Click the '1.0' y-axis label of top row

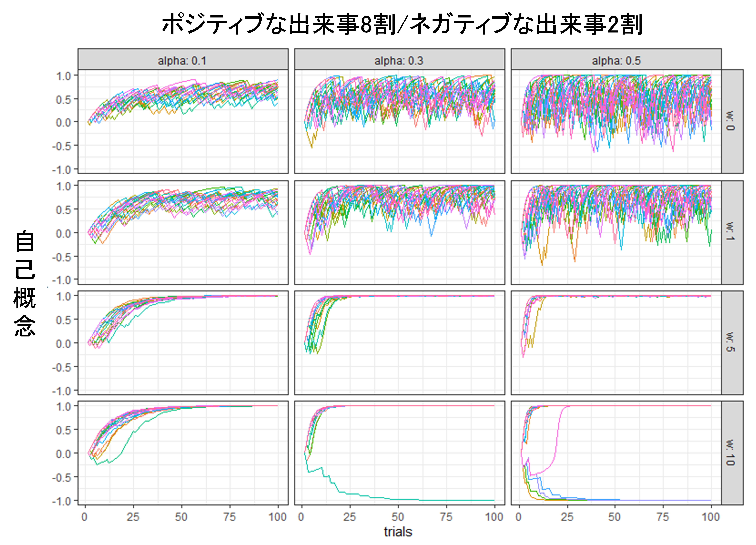[63, 76]
